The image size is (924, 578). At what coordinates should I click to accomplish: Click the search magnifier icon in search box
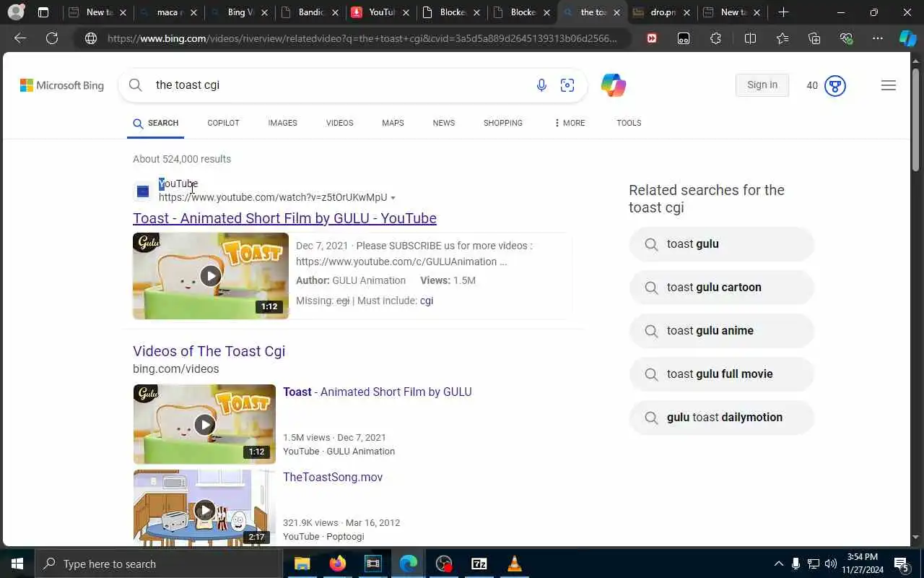click(136, 85)
